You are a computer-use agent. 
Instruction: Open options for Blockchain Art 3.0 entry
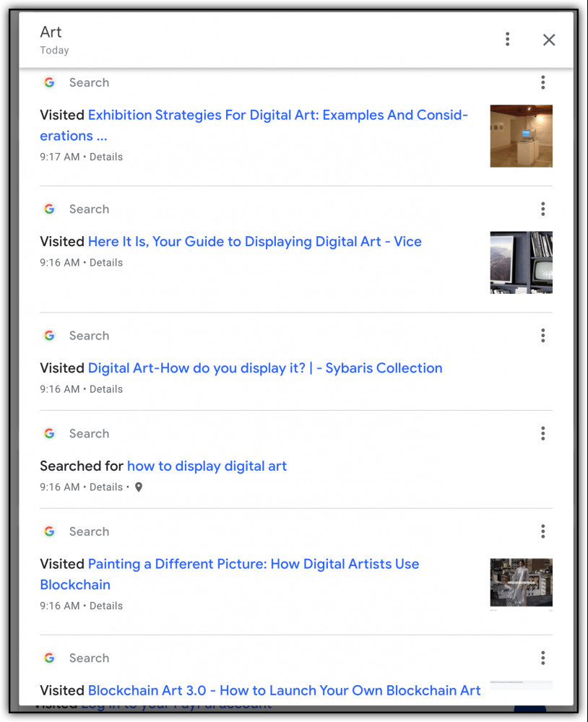point(542,658)
